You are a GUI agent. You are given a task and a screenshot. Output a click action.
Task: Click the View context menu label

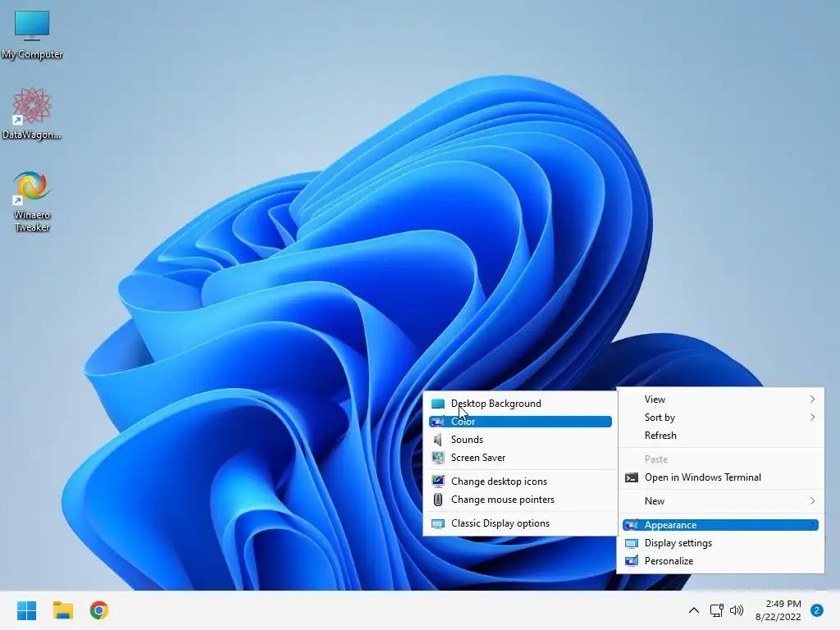(655, 399)
